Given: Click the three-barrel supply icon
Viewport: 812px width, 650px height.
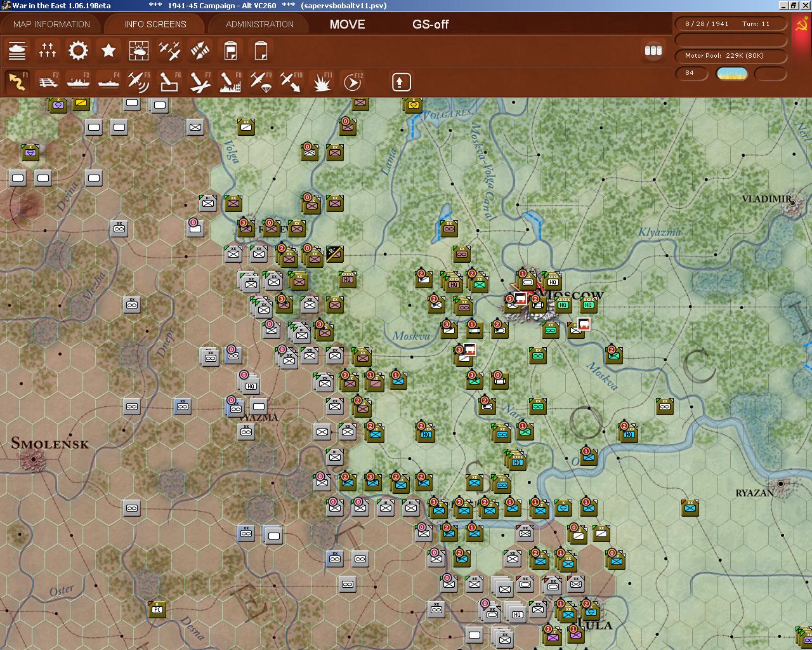Looking at the screenshot, I should [x=653, y=51].
